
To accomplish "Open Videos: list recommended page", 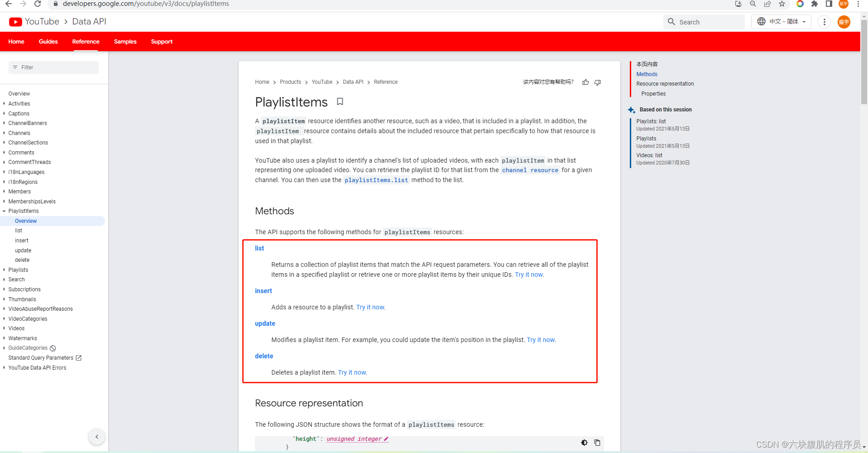I will tap(649, 155).
